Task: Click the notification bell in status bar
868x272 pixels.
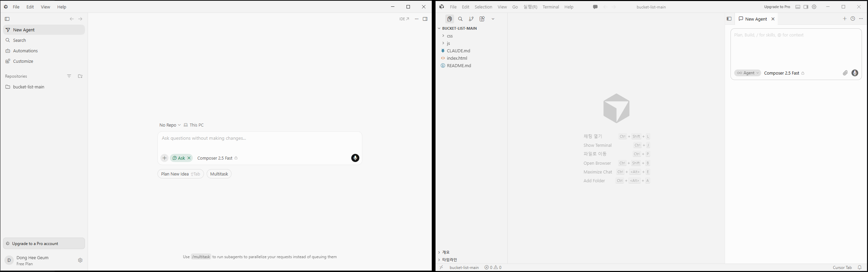Action: [x=860, y=267]
